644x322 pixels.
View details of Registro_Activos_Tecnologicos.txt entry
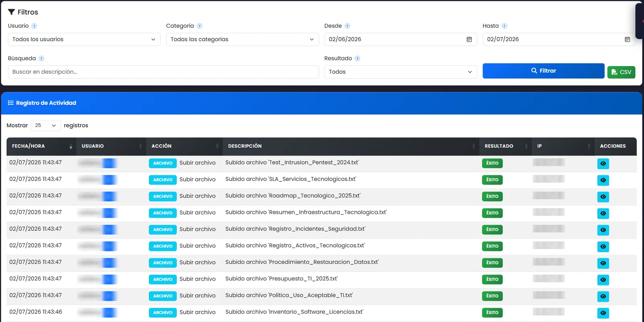click(x=603, y=247)
